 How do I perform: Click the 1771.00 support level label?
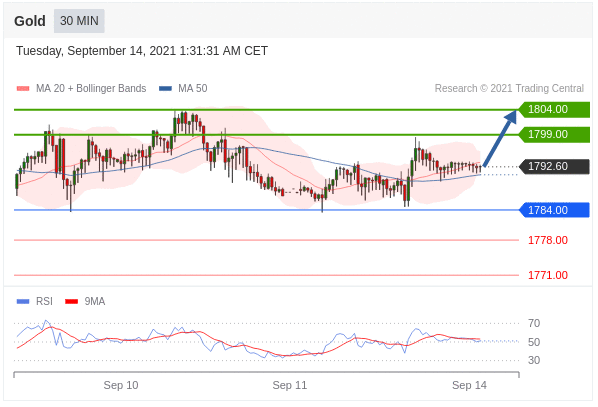click(548, 275)
